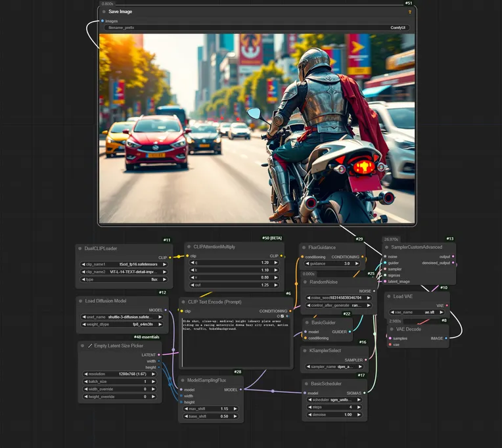This screenshot has width=502, height=448.
Task: Collapse the RandomNoise node via its title dot
Action: [305, 282]
